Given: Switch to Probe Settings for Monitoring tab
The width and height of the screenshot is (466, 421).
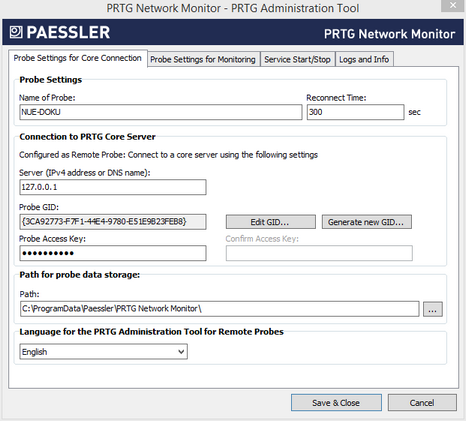Looking at the screenshot, I should click(x=203, y=59).
